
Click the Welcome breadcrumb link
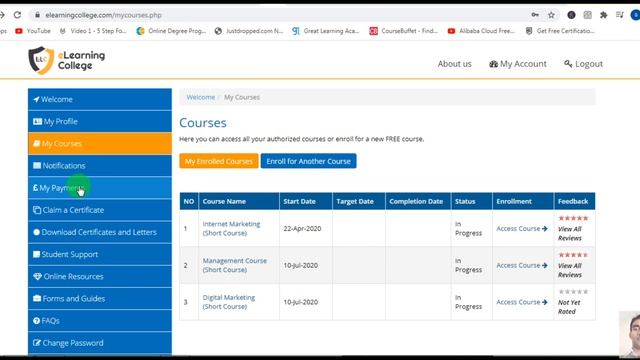pyautogui.click(x=200, y=97)
